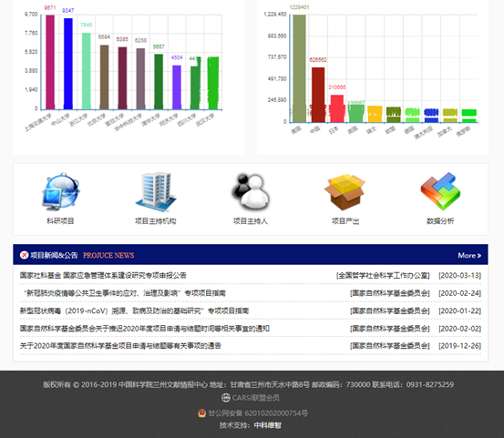504x438 pixels.
Task: Open the 2019-nCoV 溯源 专项项目指南 news
Action: [x=134, y=311]
